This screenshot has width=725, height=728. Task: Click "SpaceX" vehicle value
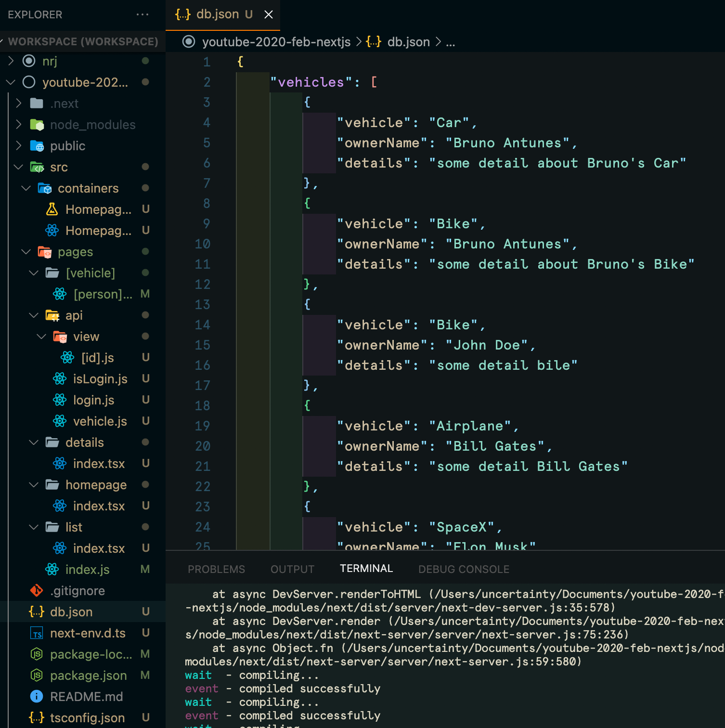(462, 527)
